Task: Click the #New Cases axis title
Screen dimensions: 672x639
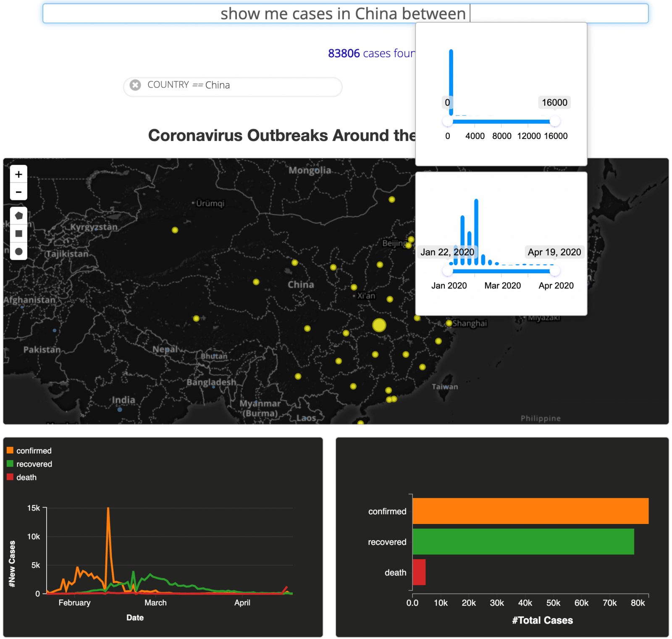Action: pyautogui.click(x=12, y=564)
